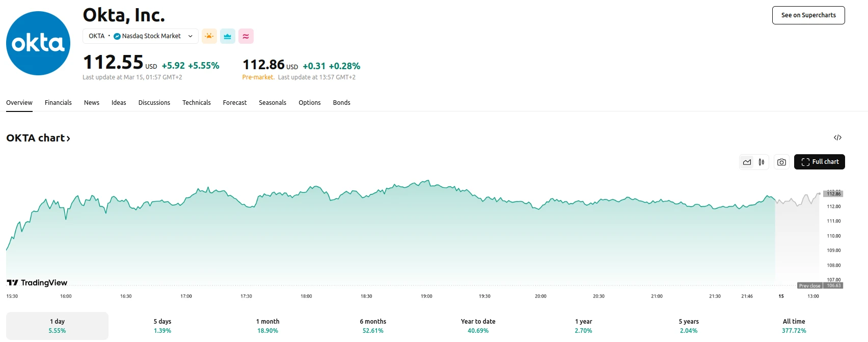The width and height of the screenshot is (868, 342).
Task: Click the sunrise pre-market badge icon
Action: pyautogui.click(x=209, y=36)
